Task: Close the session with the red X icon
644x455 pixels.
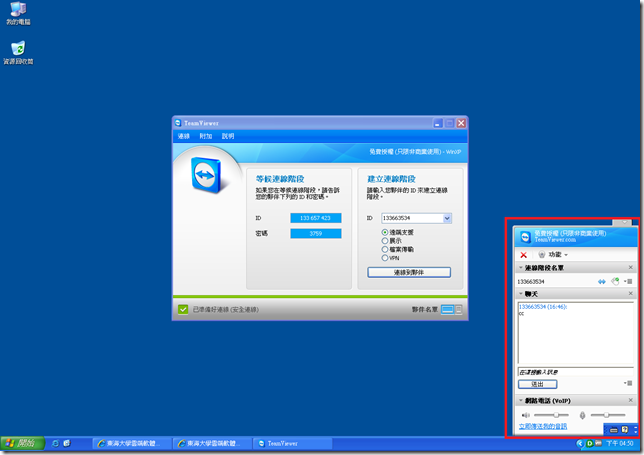Action: coord(524,255)
